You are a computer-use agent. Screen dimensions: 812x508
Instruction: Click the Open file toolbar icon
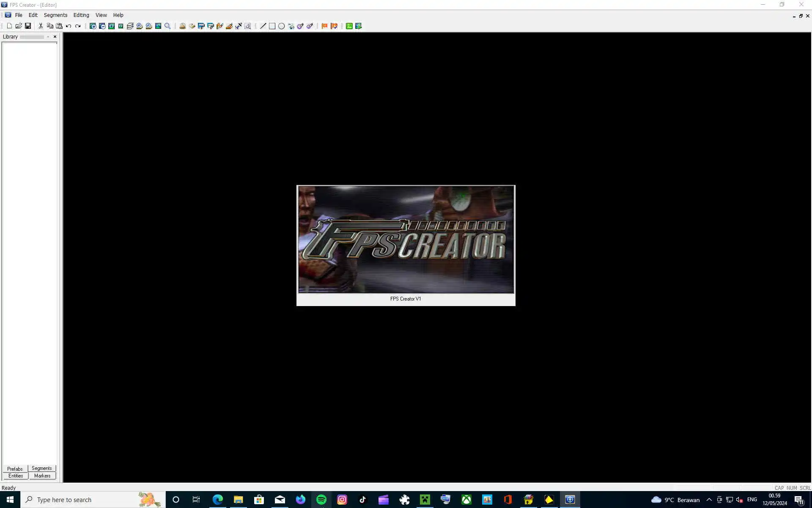(19, 26)
